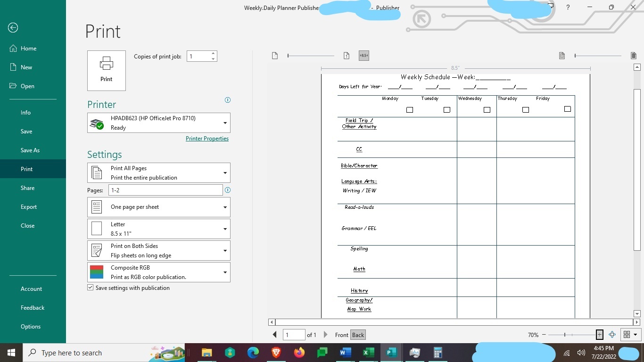Switch to the Front view of the sheet
This screenshot has width=644, height=362.
341,335
